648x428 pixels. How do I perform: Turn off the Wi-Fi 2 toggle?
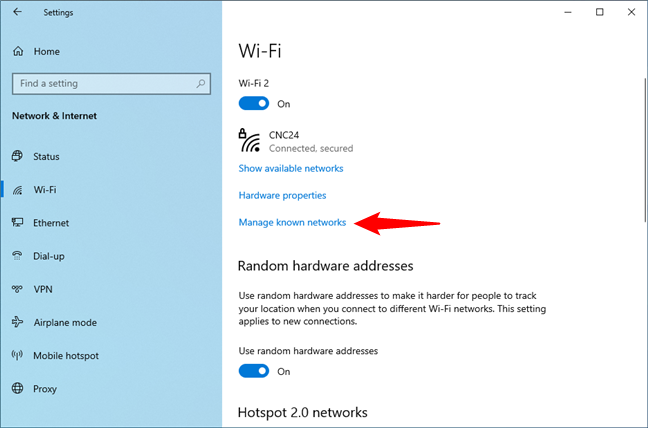pos(254,103)
